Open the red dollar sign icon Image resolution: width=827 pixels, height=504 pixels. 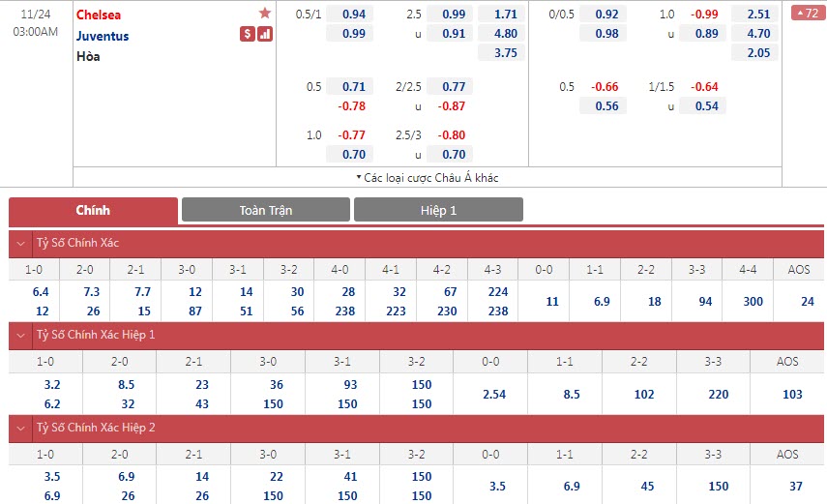(x=248, y=34)
